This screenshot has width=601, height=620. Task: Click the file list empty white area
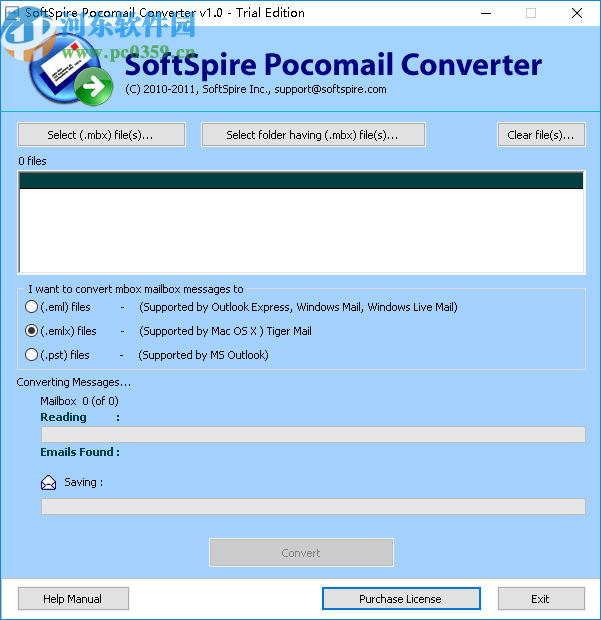[x=301, y=231]
